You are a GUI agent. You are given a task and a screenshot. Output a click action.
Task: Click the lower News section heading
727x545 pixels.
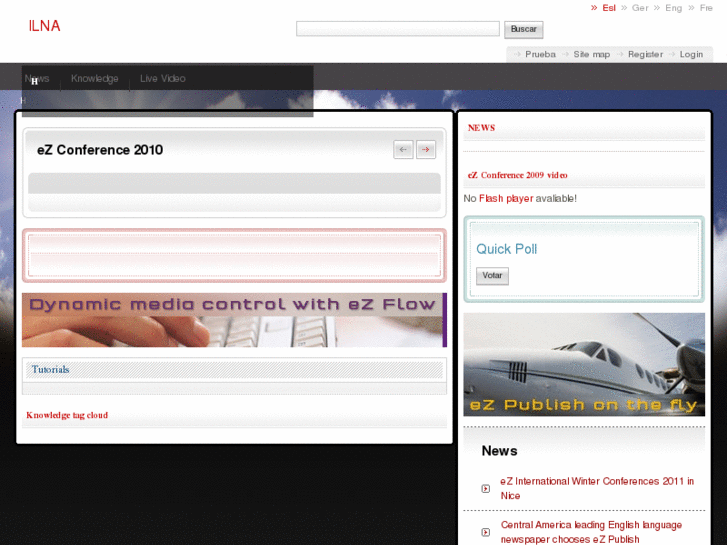click(x=499, y=451)
